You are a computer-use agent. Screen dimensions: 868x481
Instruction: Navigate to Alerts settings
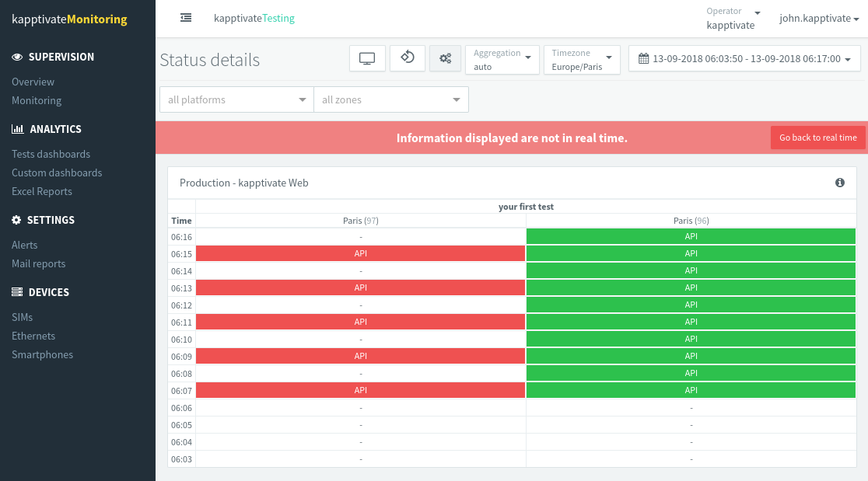25,245
